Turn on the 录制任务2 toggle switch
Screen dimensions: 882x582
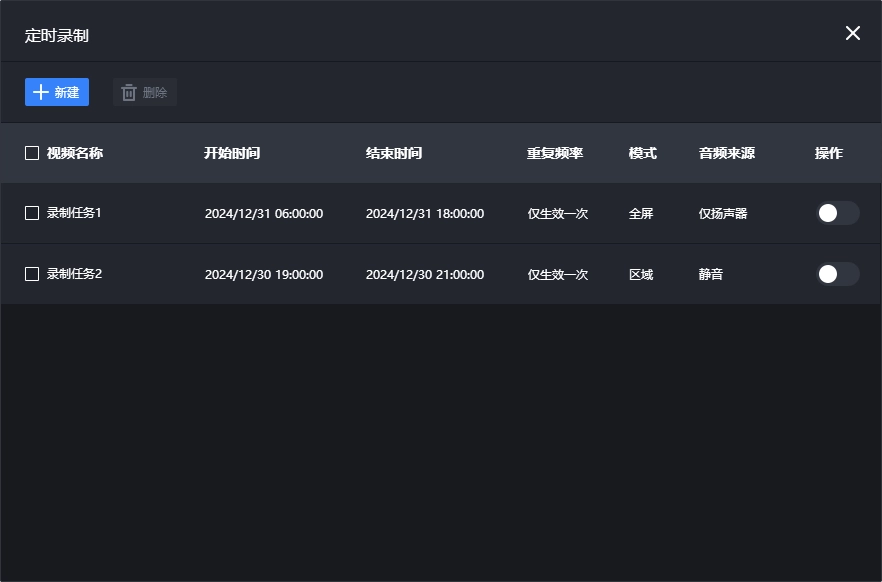pos(837,274)
